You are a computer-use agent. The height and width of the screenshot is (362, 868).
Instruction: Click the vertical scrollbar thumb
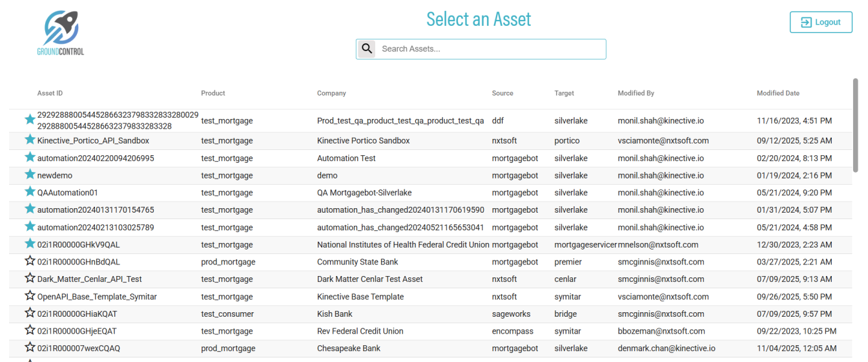click(x=856, y=123)
